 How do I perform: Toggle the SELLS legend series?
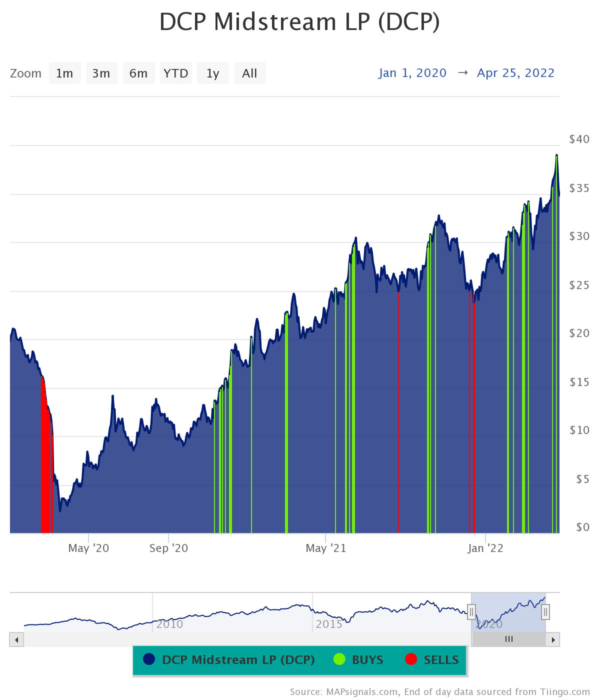432,659
